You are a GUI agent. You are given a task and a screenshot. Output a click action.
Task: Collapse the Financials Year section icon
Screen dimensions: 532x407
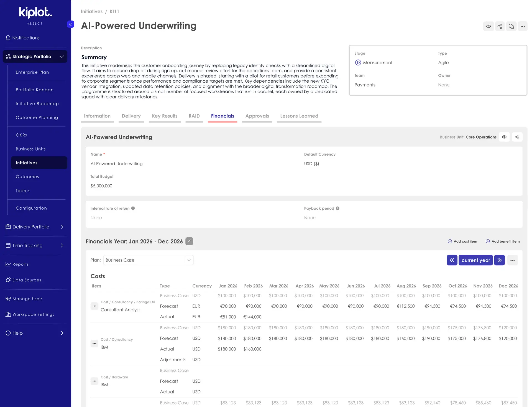pyautogui.click(x=189, y=241)
